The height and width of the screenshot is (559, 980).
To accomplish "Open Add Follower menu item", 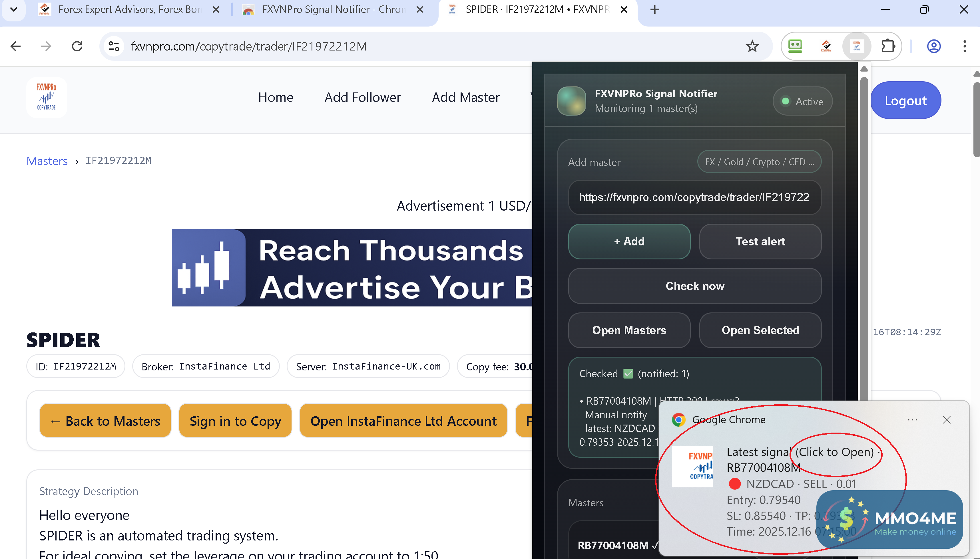I will [x=362, y=97].
